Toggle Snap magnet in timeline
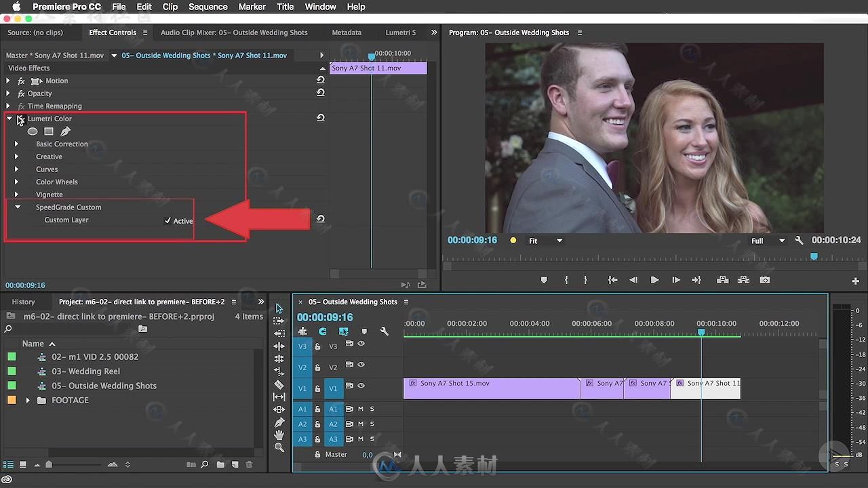This screenshot has height=488, width=868. 323,331
